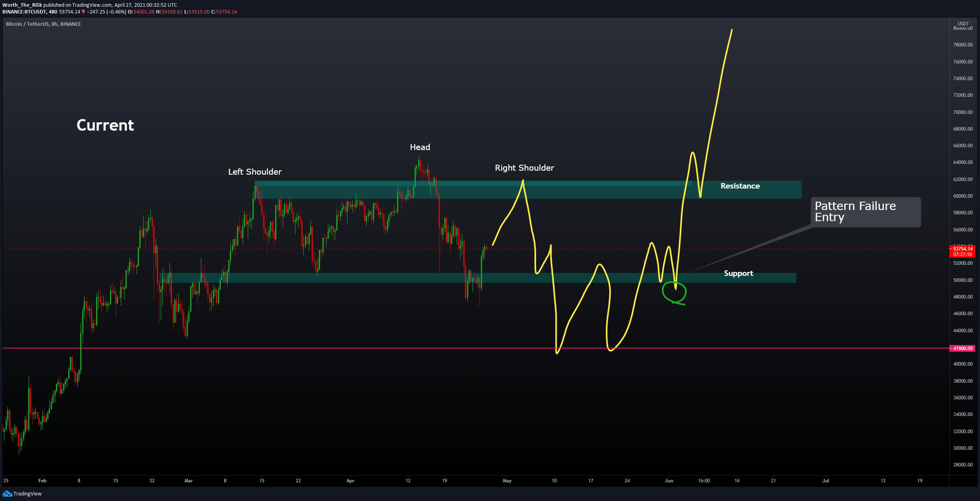Select the 'Left Shoulder' label
Image resolution: width=980 pixels, height=501 pixels.
255,171
